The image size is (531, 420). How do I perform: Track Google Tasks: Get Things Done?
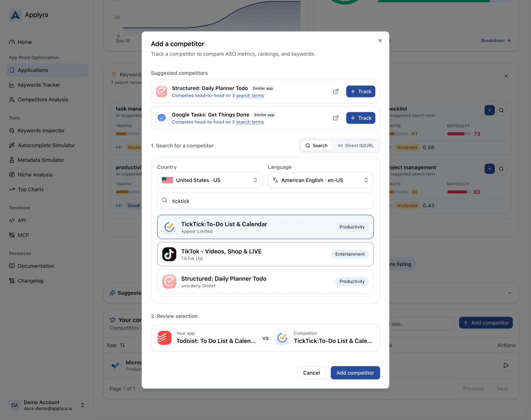point(361,118)
